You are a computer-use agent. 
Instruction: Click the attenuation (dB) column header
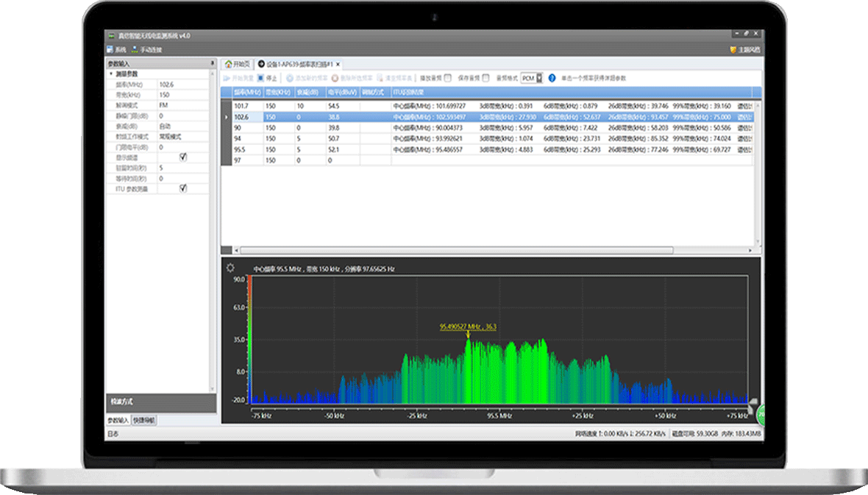[310, 92]
